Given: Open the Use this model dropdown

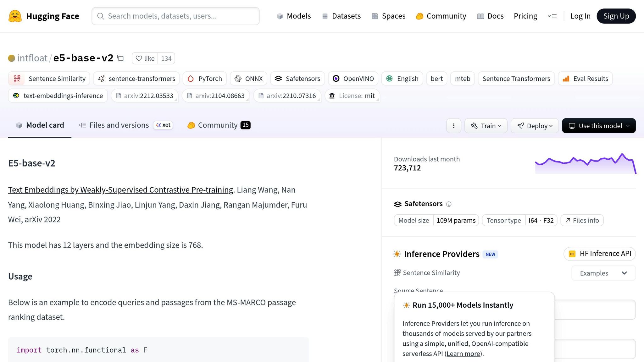Looking at the screenshot, I should (x=599, y=126).
